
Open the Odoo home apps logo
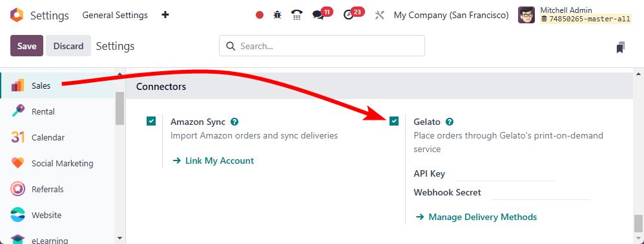pyautogui.click(x=16, y=16)
